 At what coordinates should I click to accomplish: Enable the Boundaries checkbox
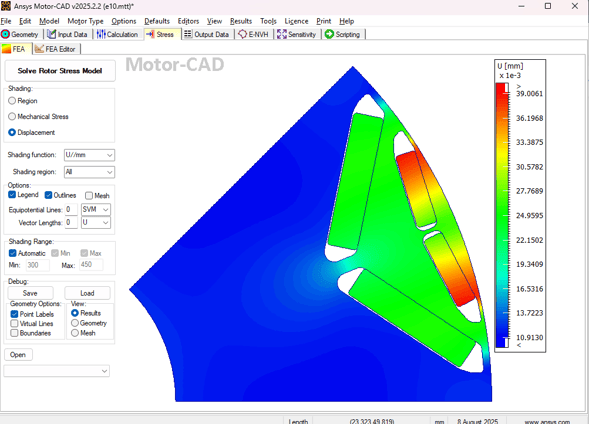tap(14, 333)
